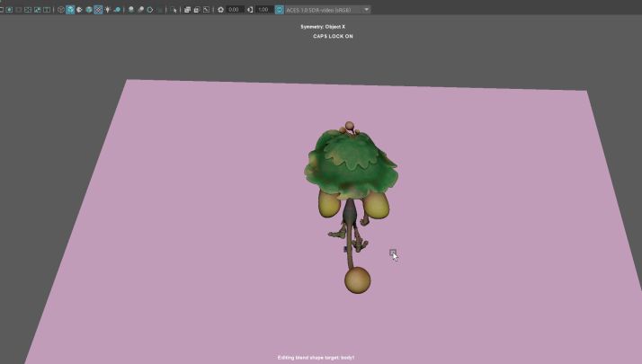Viewport: 642px width, 364px height.
Task: Enable wireframe on shaded
Action: pos(89,9)
